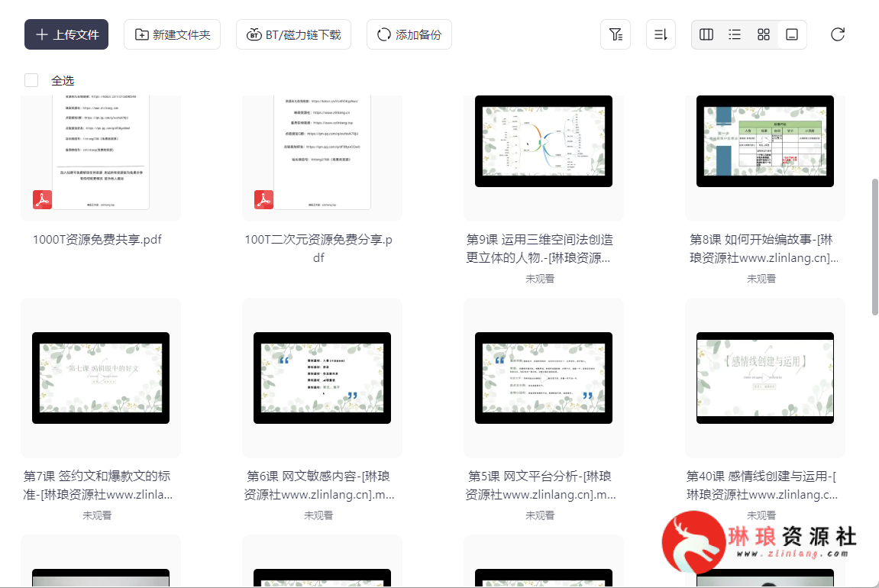Click file name 第6课 网文敏感内容
This screenshot has width=879, height=588.
coord(318,485)
